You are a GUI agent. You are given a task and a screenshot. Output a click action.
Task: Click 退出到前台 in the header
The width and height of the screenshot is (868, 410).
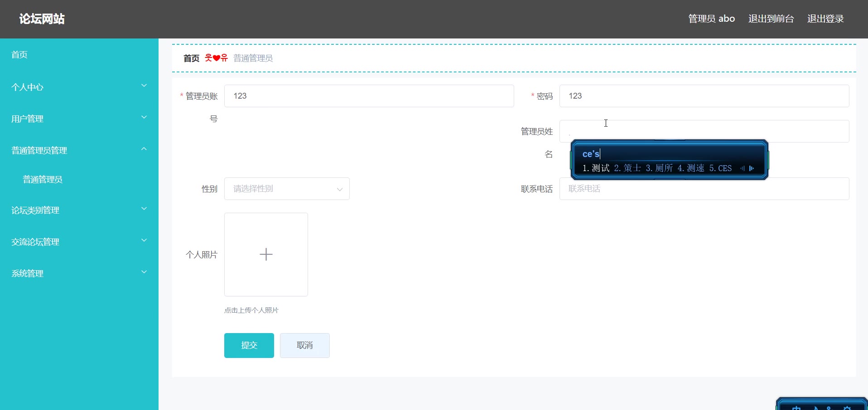771,19
